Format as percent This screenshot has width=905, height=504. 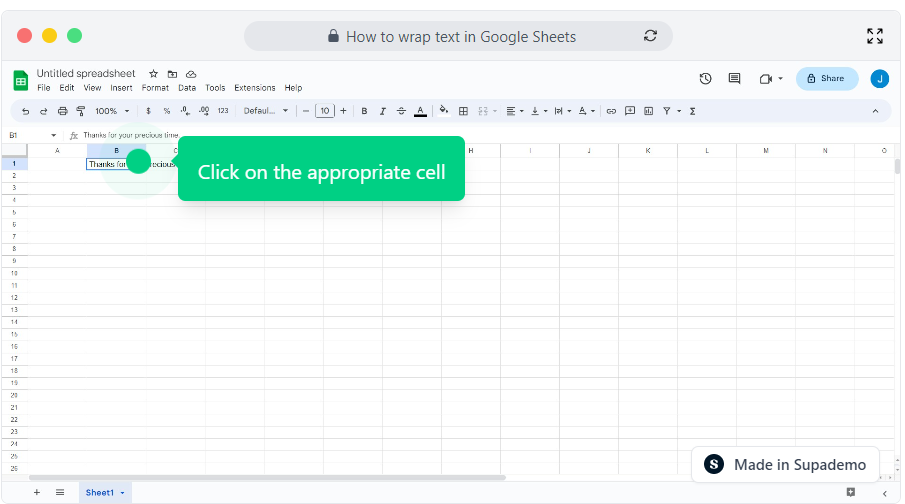coord(167,111)
